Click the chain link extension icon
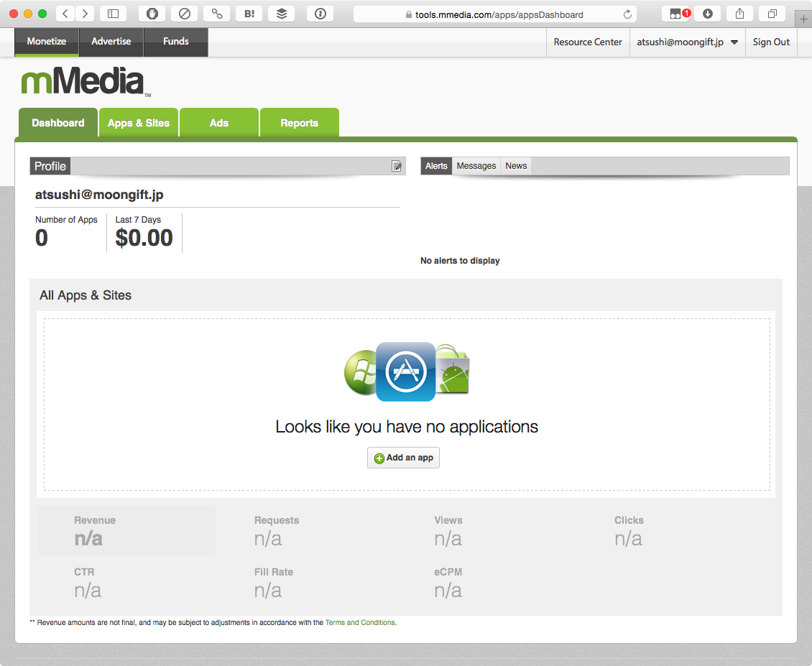This screenshot has height=666, width=812. [x=217, y=14]
